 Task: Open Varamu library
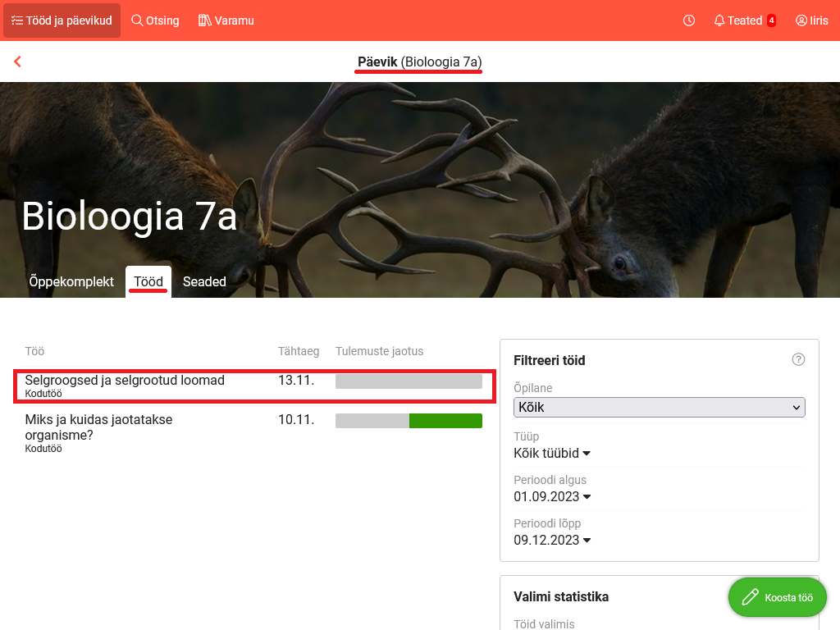226,21
